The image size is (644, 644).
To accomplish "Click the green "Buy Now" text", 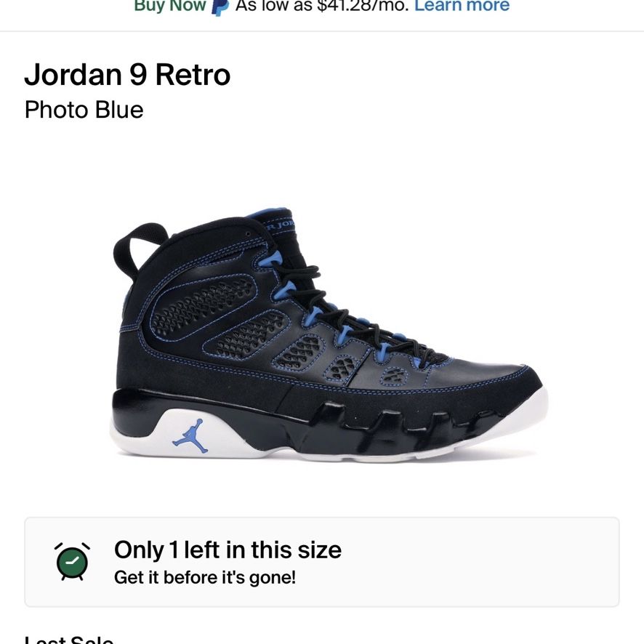I will tap(170, 6).
